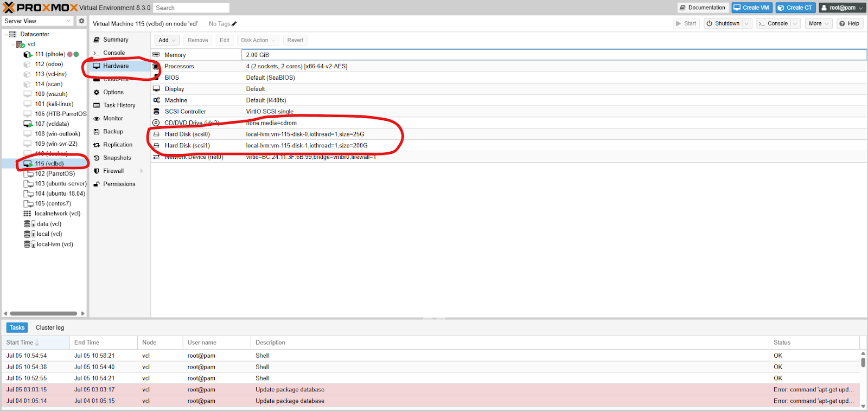Click the Machine cogs icon
This screenshot has width=868, height=412.
click(156, 100)
